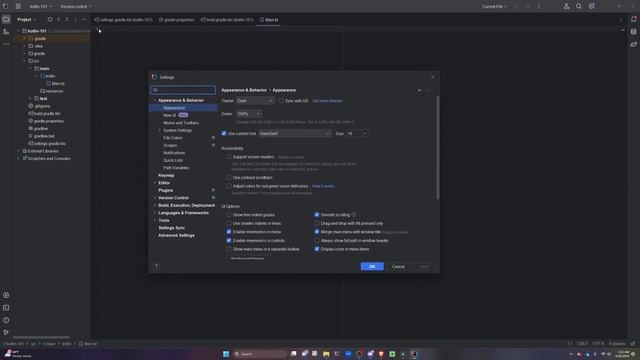
Task: Uncheck Display icons in menu items
Action: [317, 249]
